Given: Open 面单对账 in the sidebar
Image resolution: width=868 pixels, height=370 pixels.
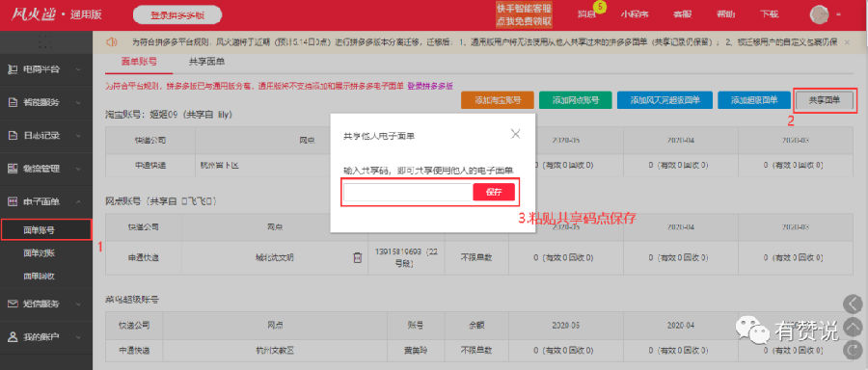Looking at the screenshot, I should tap(40, 252).
